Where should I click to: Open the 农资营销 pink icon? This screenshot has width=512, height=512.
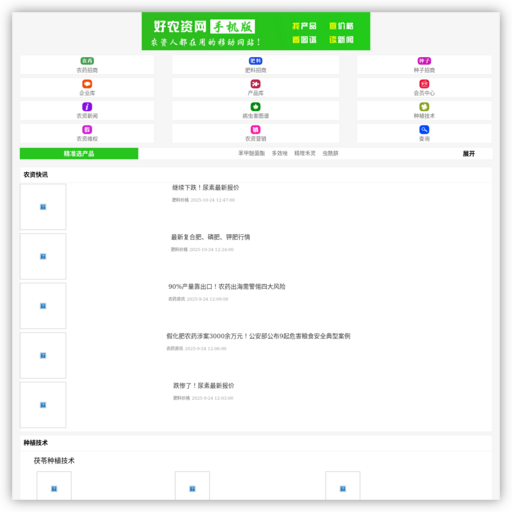pyautogui.click(x=255, y=129)
